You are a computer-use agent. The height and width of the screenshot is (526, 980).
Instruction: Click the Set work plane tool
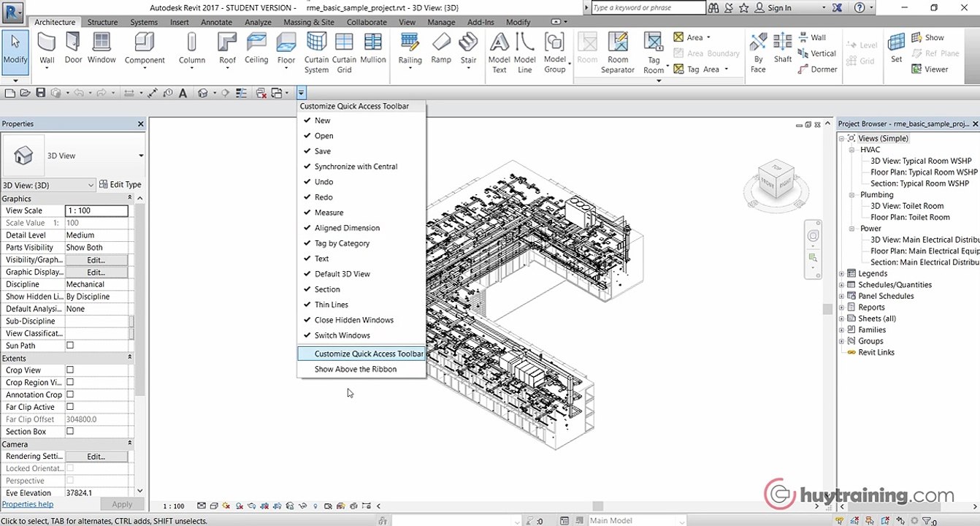(x=896, y=48)
